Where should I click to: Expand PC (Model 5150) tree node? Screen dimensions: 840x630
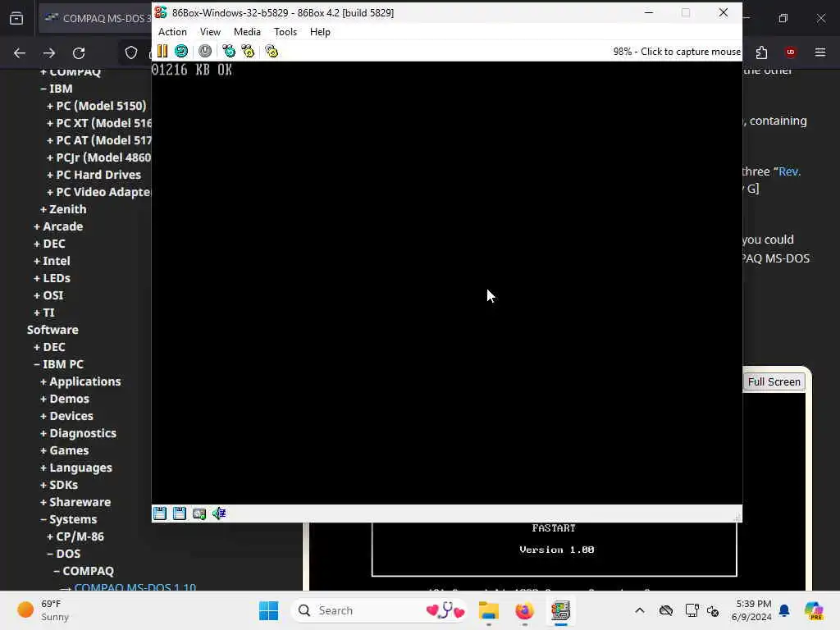[97, 106]
